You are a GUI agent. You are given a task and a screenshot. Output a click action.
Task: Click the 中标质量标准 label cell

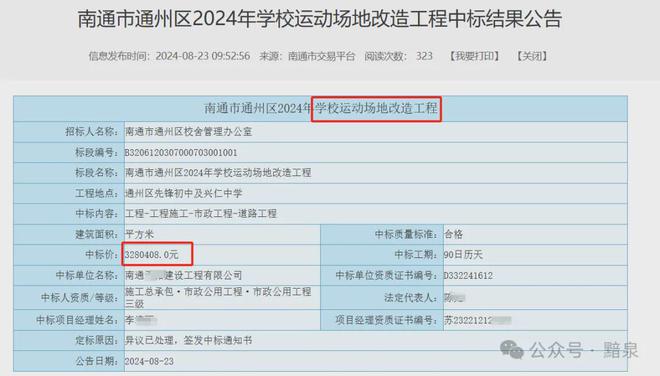[382, 234]
